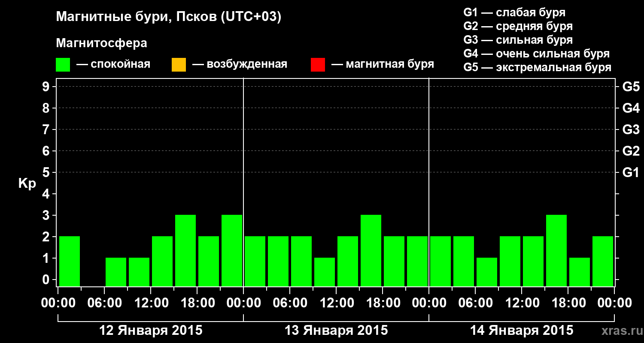Click the Kp axis value 5

pos(47,172)
